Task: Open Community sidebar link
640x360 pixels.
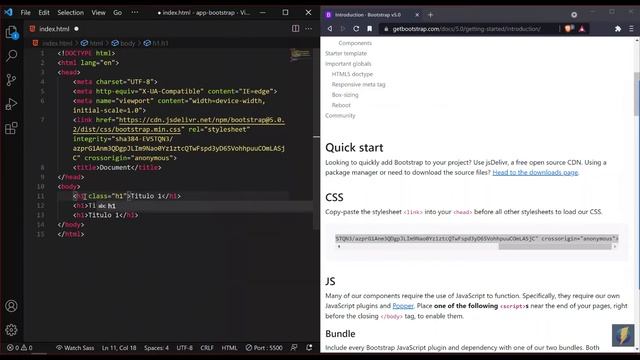Action: (340, 116)
